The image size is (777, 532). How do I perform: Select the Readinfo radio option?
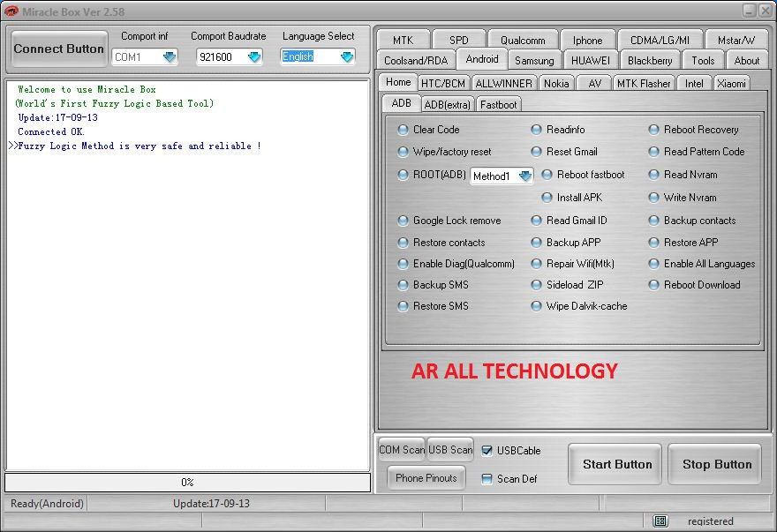[x=536, y=130]
